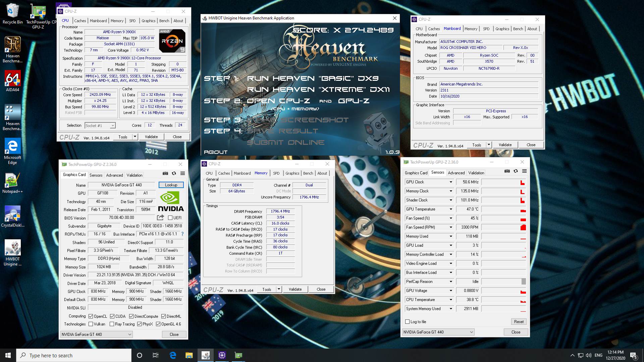Open GPU selector dropdown in left GPU-Z

click(96, 335)
